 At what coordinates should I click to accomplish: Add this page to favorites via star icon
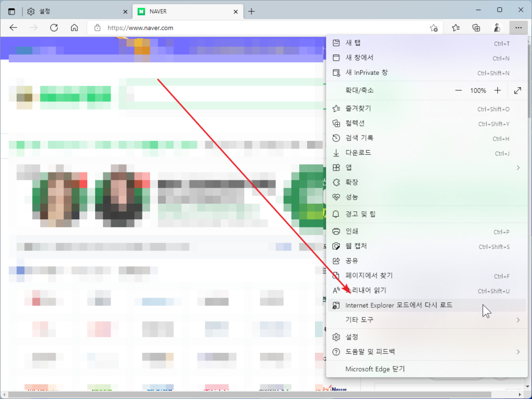coord(434,28)
